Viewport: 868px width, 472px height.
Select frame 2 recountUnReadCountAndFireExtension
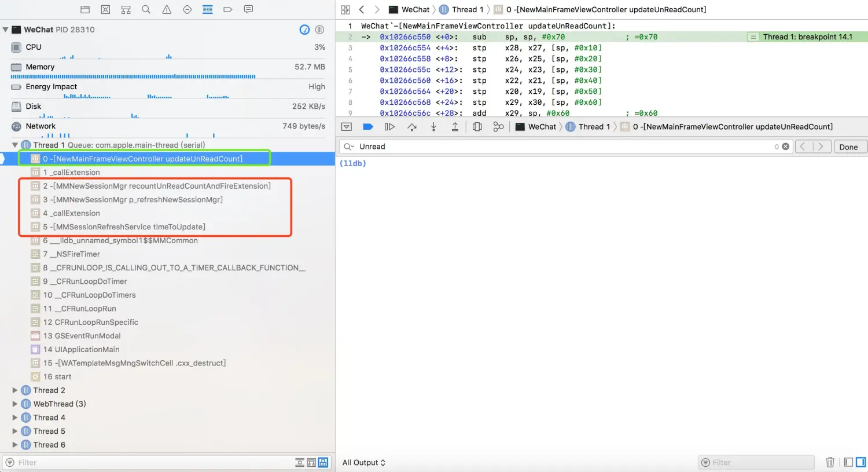pyautogui.click(x=167, y=186)
